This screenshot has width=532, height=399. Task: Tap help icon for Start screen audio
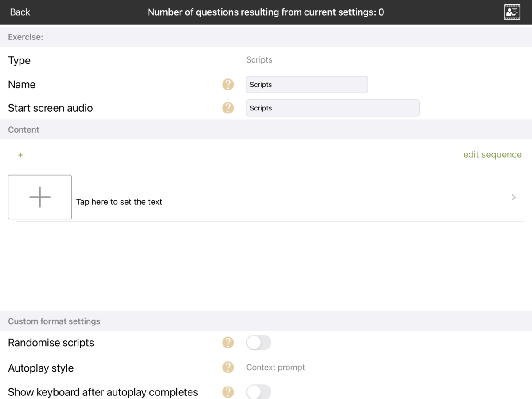228,108
